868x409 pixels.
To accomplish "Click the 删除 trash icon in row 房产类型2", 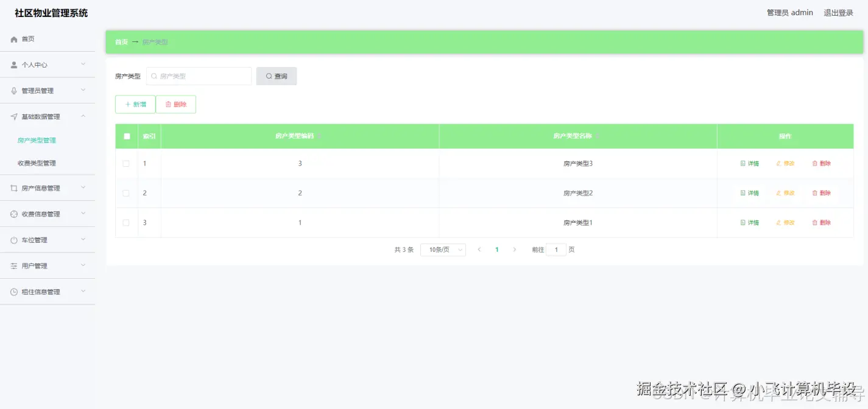I will tap(814, 193).
